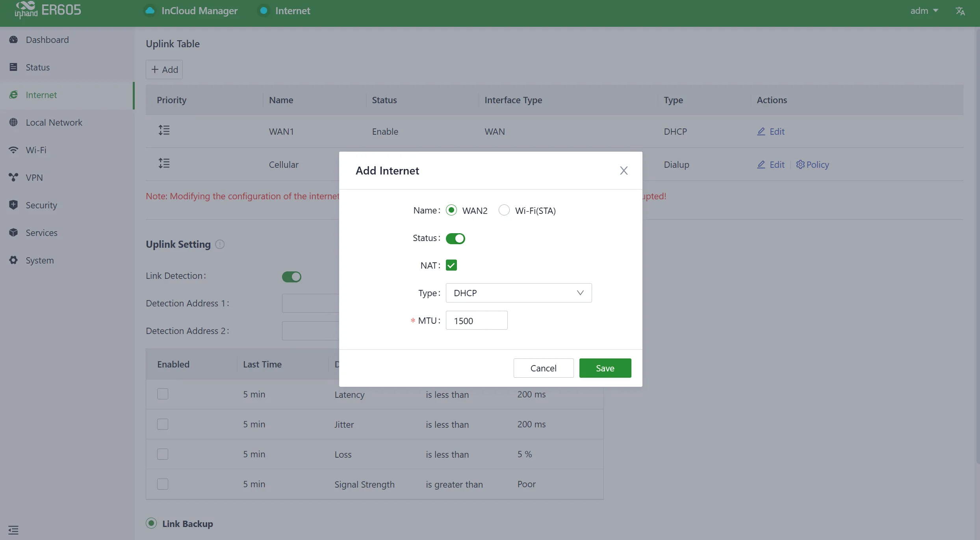
Task: Click the Security shield icon in sidebar
Action: click(x=13, y=205)
